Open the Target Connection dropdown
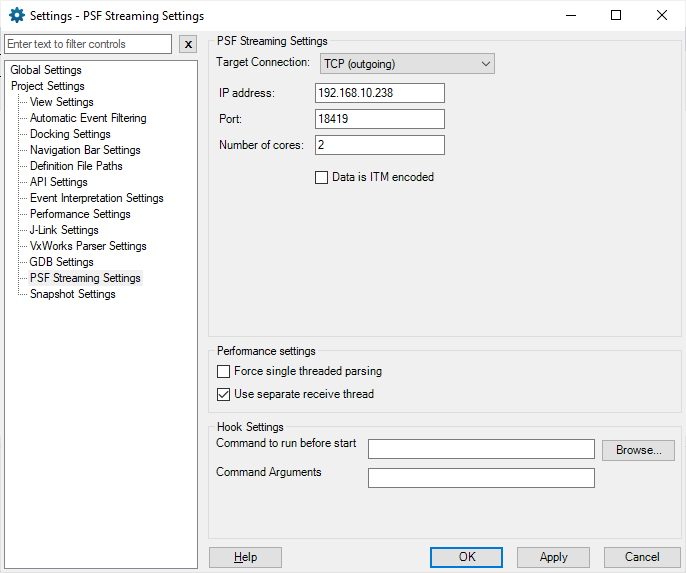 click(x=407, y=64)
